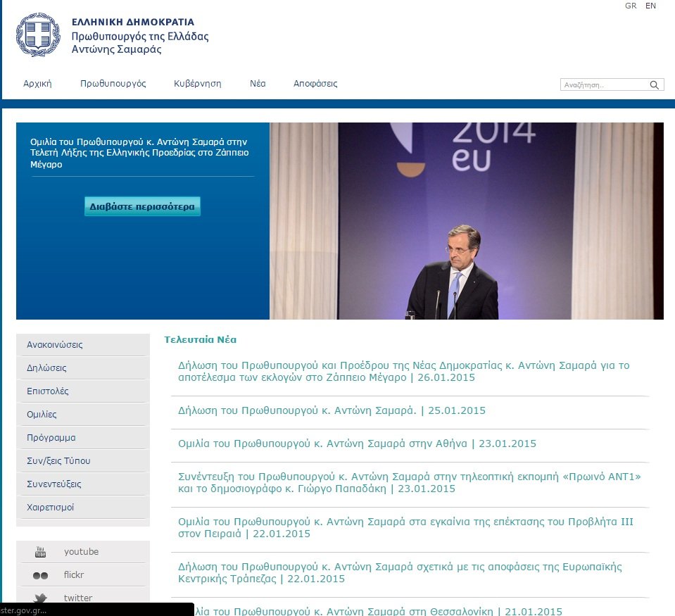Open the Πρωινό ΑΝΤ1 interview news link
Screen dimensions: 675x616
pos(409,482)
